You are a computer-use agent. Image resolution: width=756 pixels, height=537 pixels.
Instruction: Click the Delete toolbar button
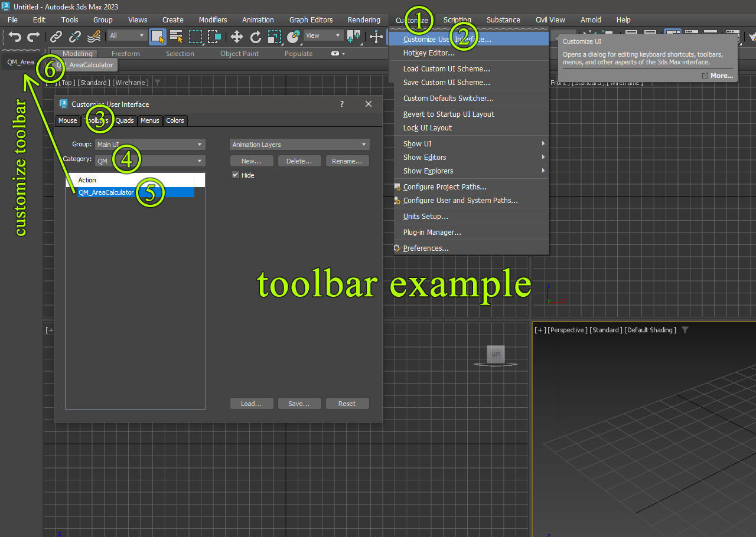pos(299,161)
